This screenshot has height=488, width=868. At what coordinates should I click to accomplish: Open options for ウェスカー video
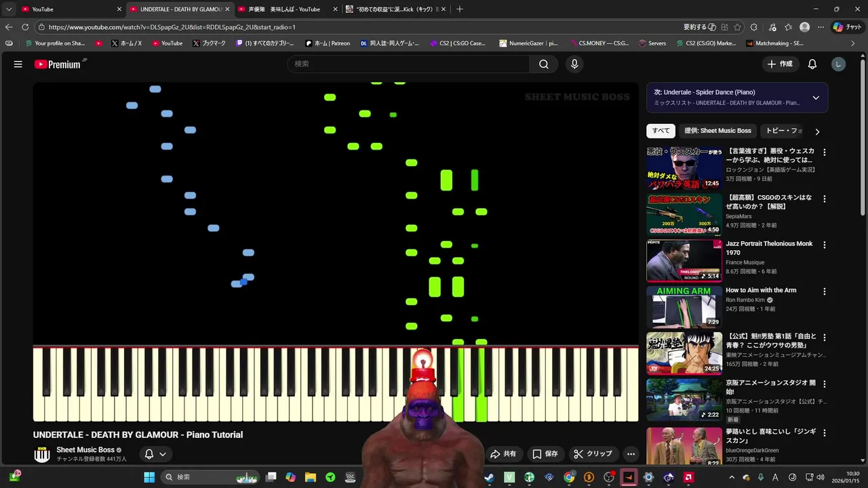tap(825, 152)
